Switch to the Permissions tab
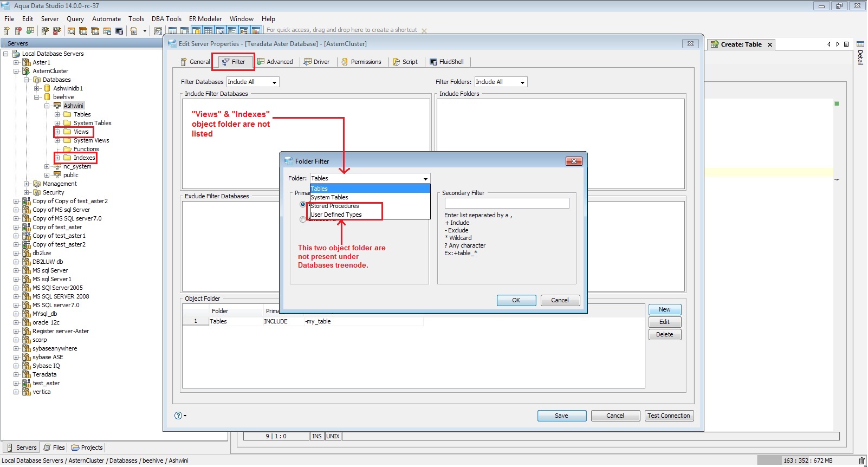 [361, 62]
